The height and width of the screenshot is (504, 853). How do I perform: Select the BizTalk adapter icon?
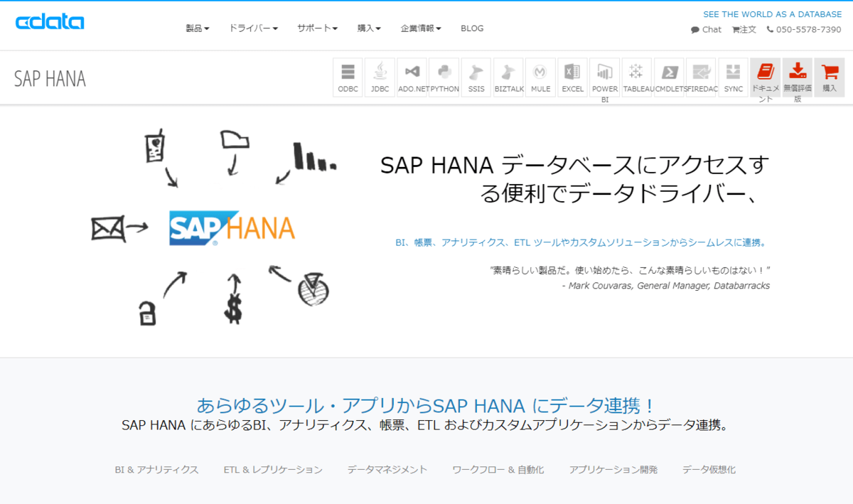(x=508, y=77)
